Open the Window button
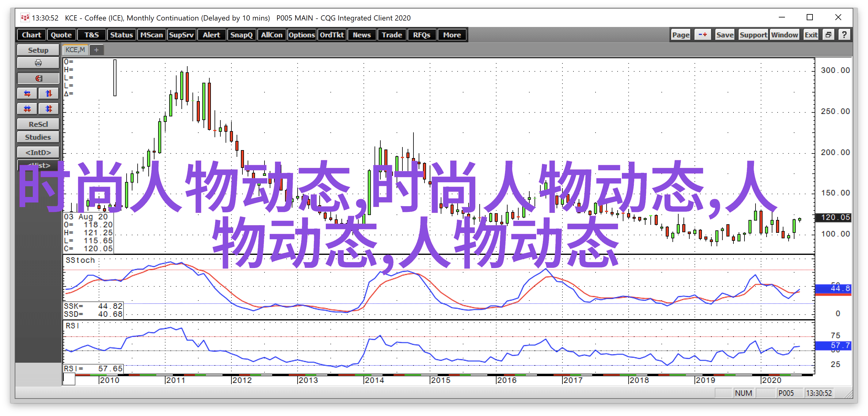 click(784, 35)
